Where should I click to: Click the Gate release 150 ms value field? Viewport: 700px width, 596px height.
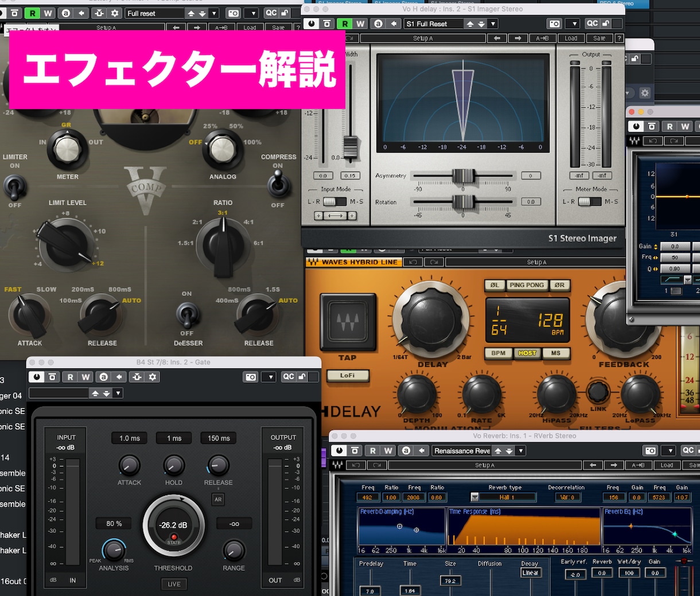(x=219, y=438)
